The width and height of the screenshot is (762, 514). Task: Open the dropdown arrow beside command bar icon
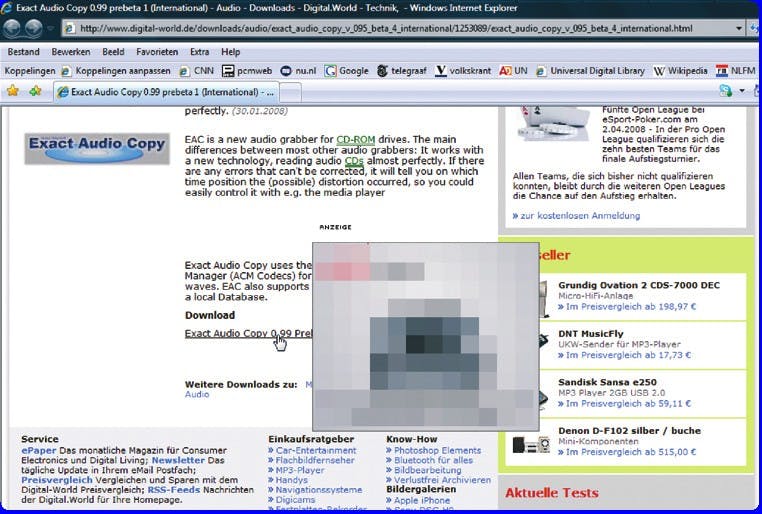click(x=742, y=91)
